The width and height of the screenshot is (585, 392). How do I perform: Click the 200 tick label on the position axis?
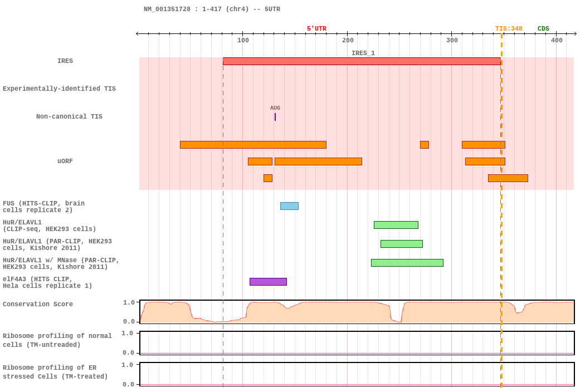click(348, 41)
